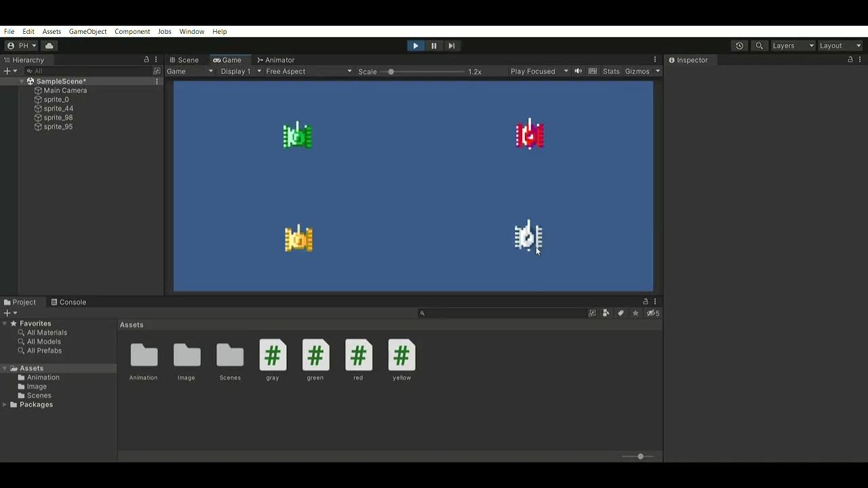
Task: Switch to the Console tab
Action: click(x=68, y=302)
